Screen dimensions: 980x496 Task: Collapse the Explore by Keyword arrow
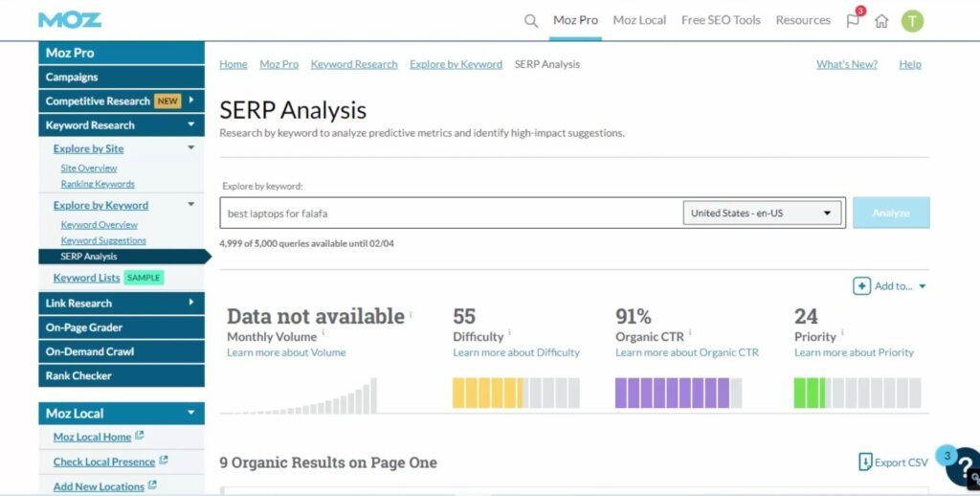(x=191, y=205)
